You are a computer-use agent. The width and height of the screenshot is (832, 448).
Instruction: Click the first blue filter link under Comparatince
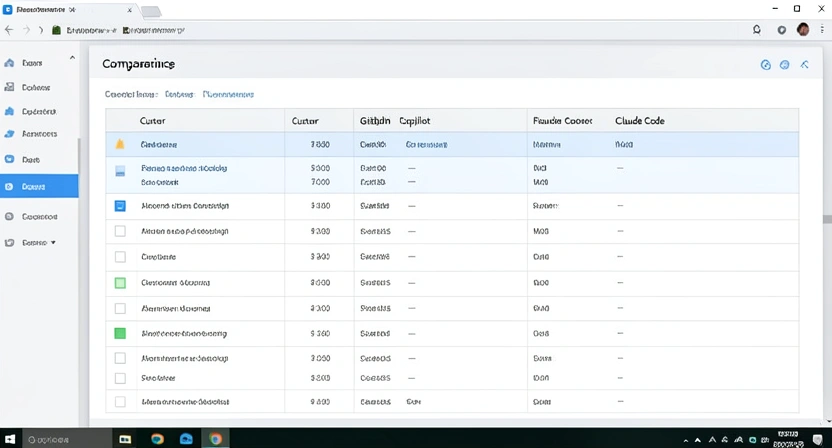(x=179, y=94)
